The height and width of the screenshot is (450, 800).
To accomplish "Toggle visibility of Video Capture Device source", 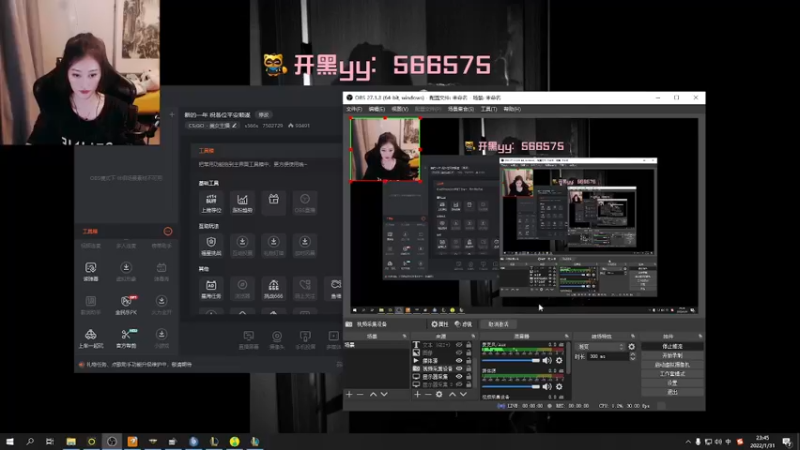I will (x=459, y=368).
